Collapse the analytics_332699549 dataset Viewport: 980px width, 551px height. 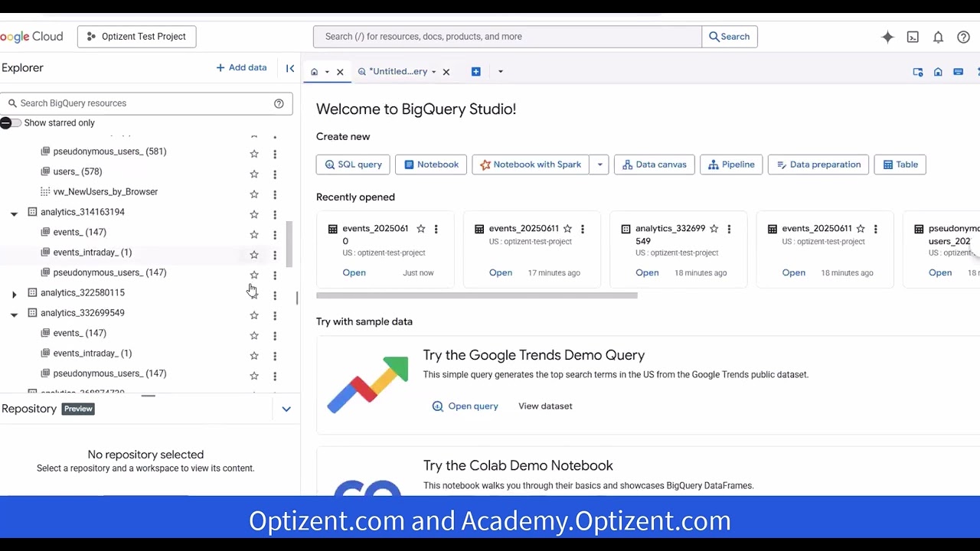point(14,315)
